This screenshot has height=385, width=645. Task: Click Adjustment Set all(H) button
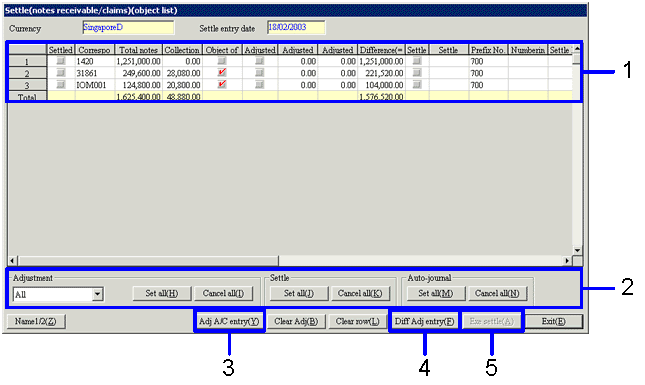tap(162, 294)
